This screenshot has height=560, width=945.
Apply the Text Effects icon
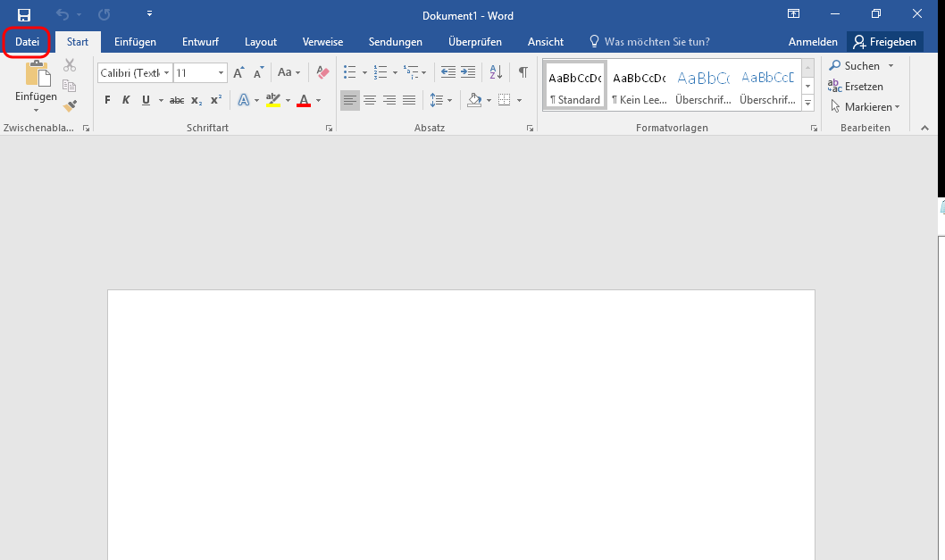[x=243, y=100]
